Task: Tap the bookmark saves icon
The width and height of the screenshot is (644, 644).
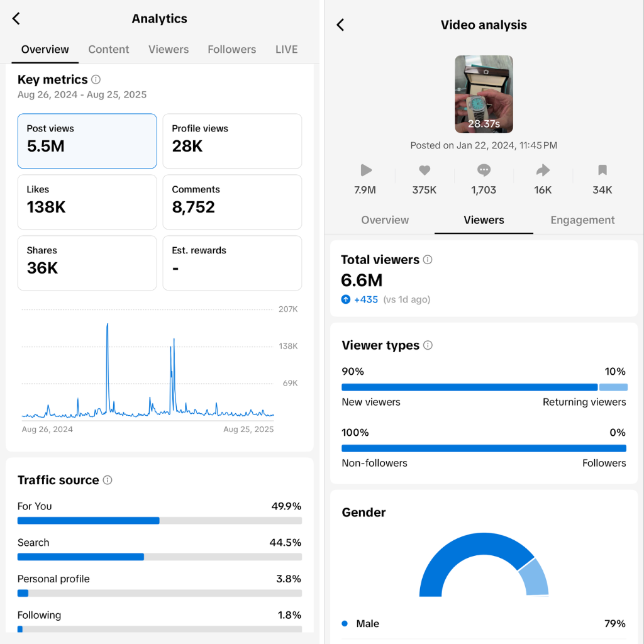Action: pos(602,170)
